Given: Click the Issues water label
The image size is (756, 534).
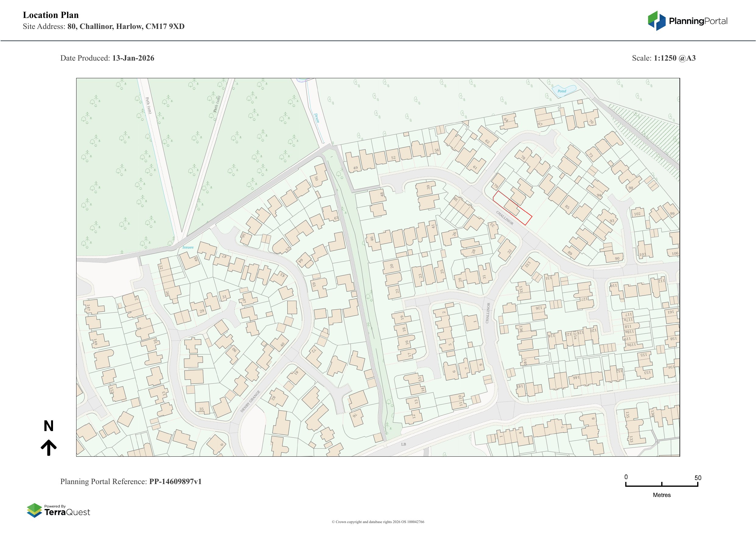Looking at the screenshot, I should tap(188, 247).
